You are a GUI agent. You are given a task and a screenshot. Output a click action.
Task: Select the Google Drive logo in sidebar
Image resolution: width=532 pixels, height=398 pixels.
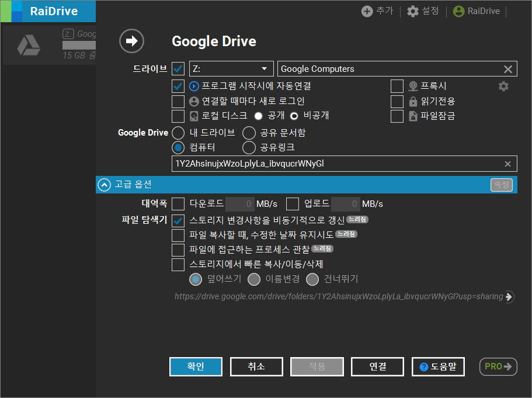point(29,45)
